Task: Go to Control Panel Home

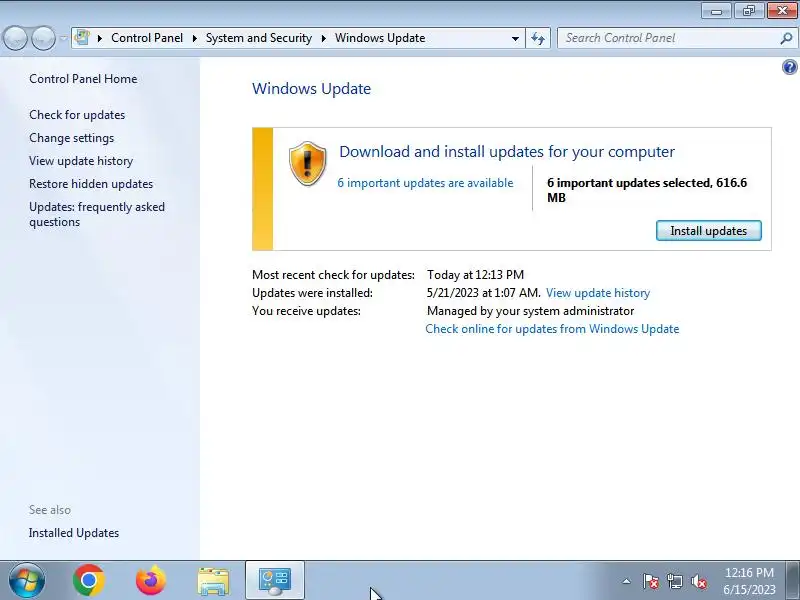Action: (83, 79)
